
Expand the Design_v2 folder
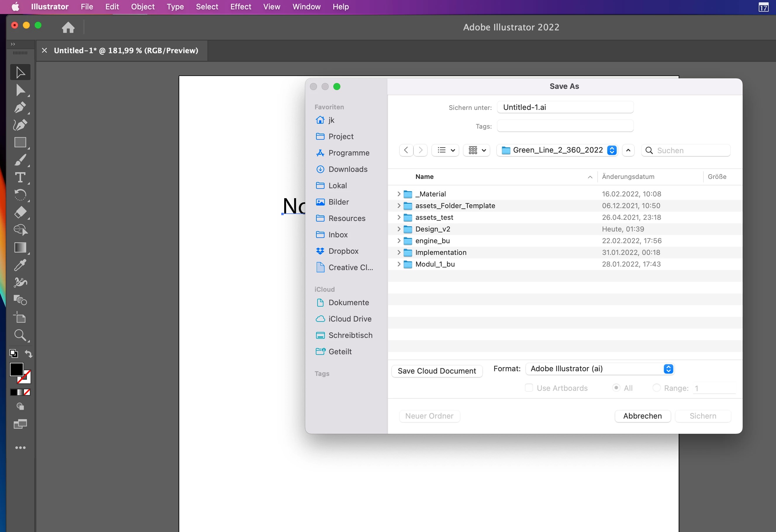pyautogui.click(x=399, y=229)
